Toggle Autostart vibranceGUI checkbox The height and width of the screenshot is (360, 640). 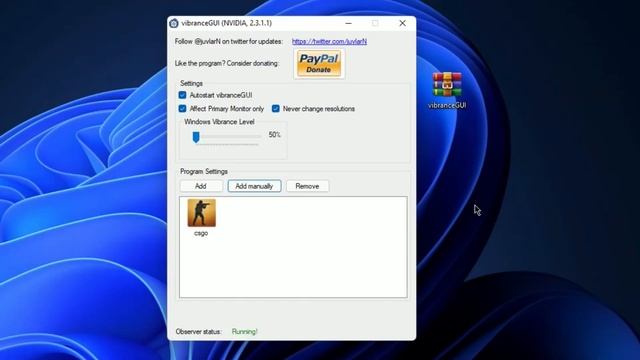tap(182, 95)
